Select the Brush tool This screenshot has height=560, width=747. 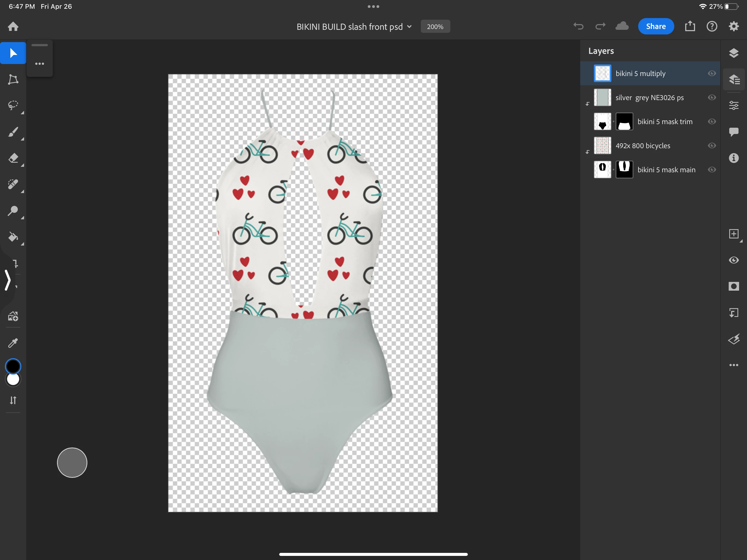click(13, 132)
